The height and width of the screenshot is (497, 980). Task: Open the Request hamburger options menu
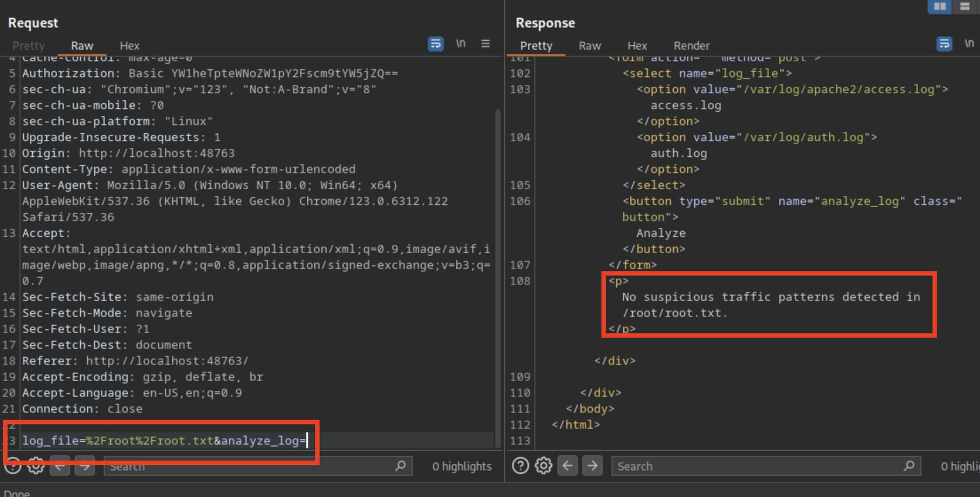pos(485,44)
